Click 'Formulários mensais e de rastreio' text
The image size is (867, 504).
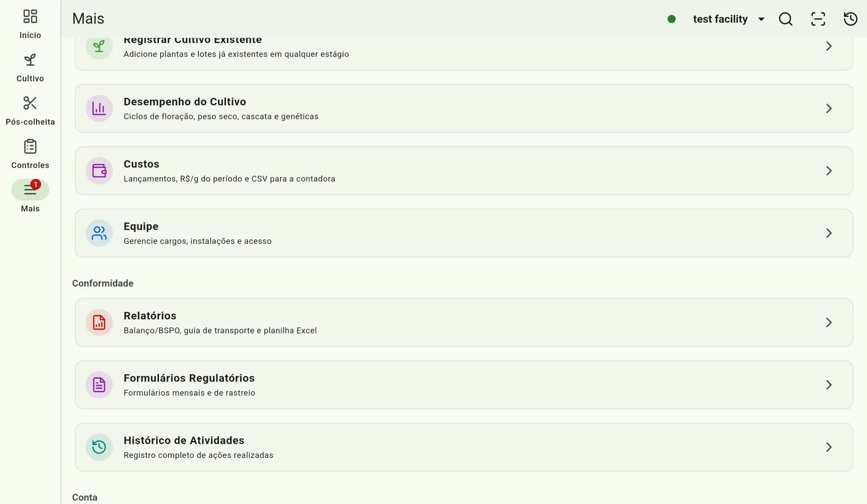pyautogui.click(x=189, y=393)
